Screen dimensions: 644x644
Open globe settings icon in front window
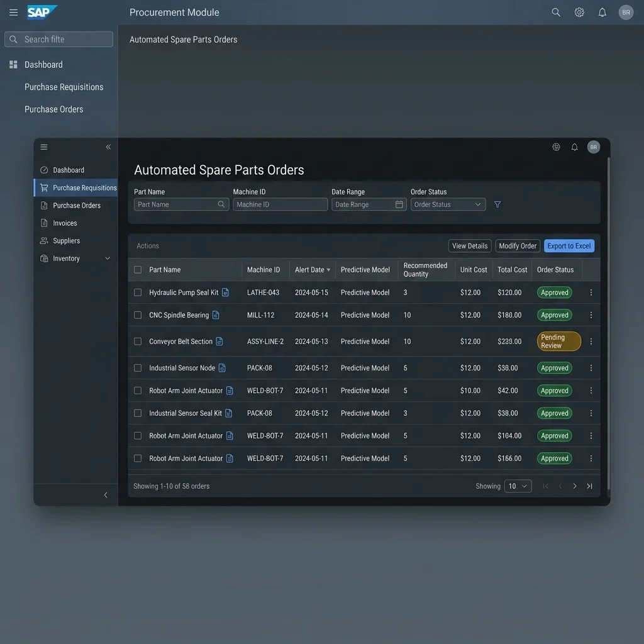click(556, 147)
